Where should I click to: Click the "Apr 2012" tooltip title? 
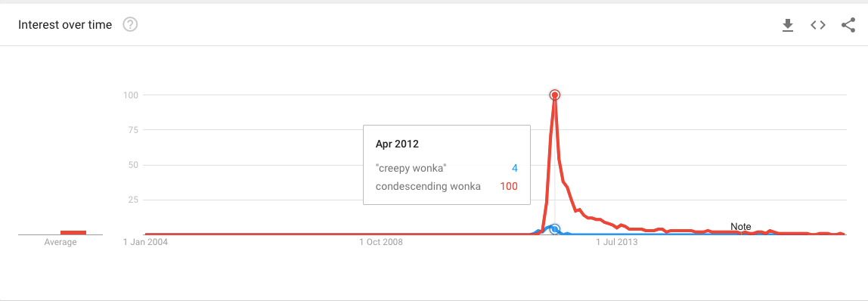coord(397,144)
